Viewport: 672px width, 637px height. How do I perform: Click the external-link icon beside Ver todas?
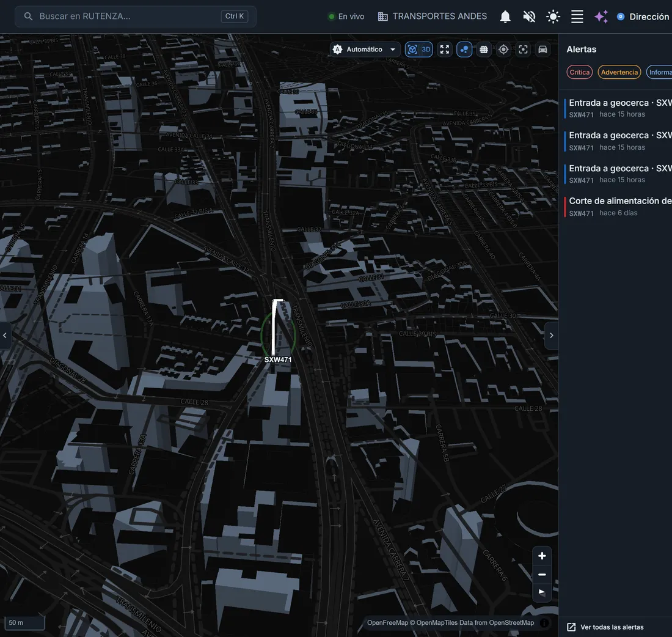point(571,627)
